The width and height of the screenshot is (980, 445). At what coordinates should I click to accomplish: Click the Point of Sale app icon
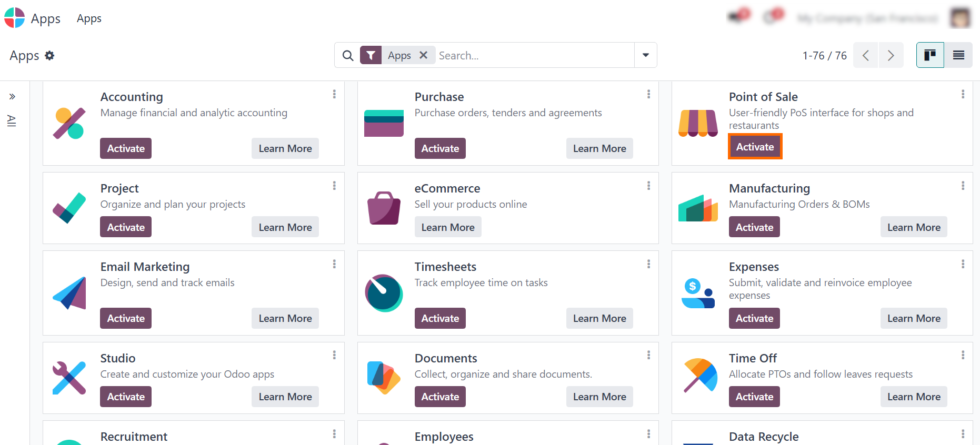point(698,123)
